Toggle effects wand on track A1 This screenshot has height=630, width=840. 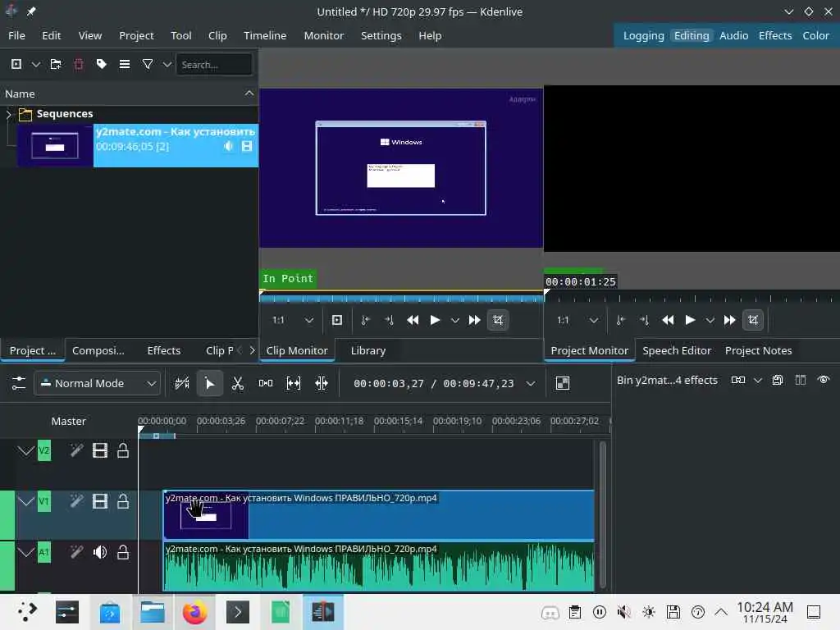click(76, 552)
